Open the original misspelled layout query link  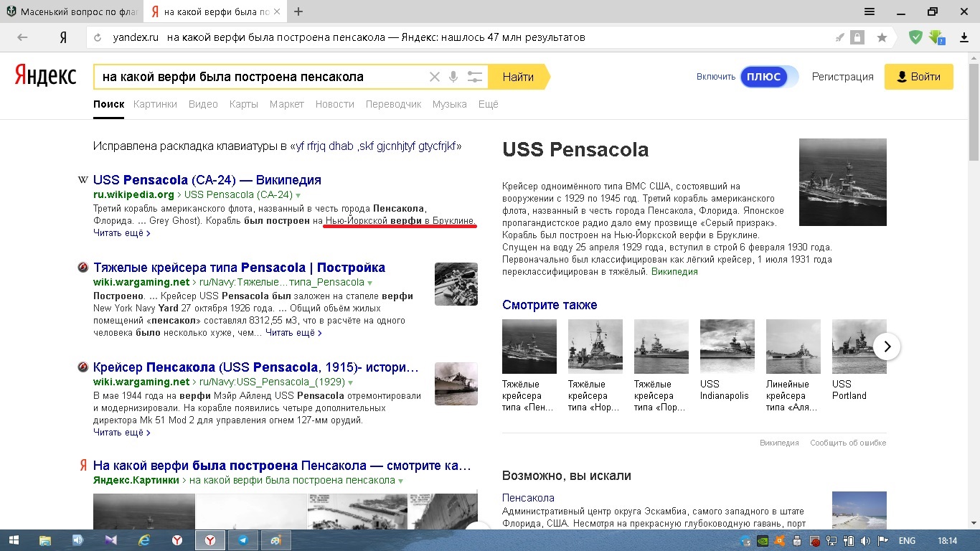(x=376, y=146)
